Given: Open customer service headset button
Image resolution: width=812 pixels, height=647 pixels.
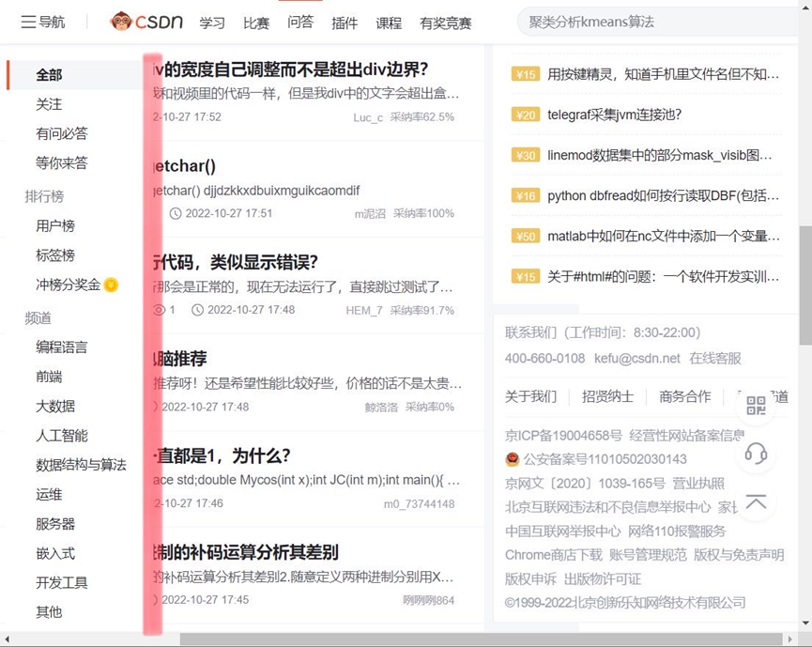Looking at the screenshot, I should coord(756,454).
